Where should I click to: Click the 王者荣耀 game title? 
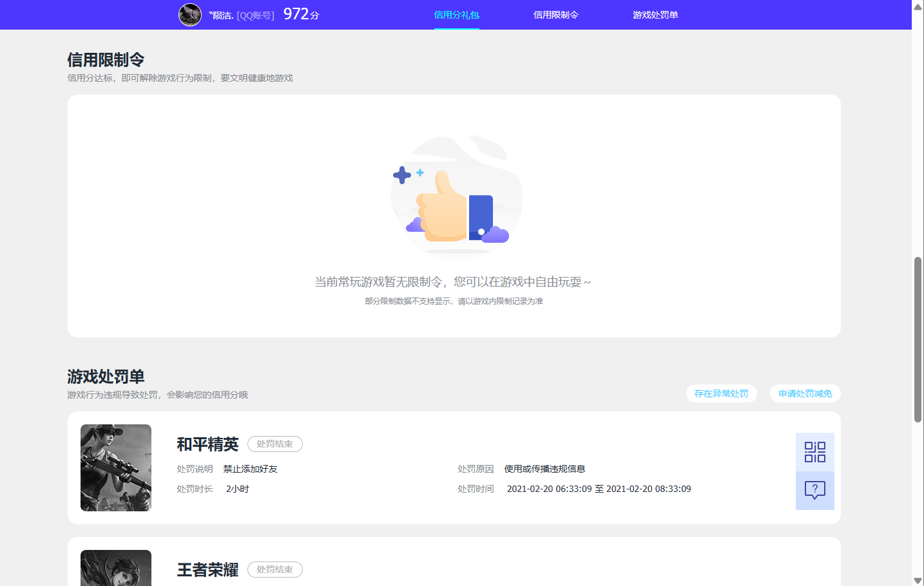[207, 569]
